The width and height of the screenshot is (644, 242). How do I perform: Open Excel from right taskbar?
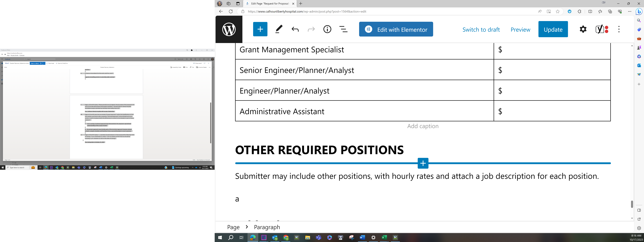tap(384, 238)
